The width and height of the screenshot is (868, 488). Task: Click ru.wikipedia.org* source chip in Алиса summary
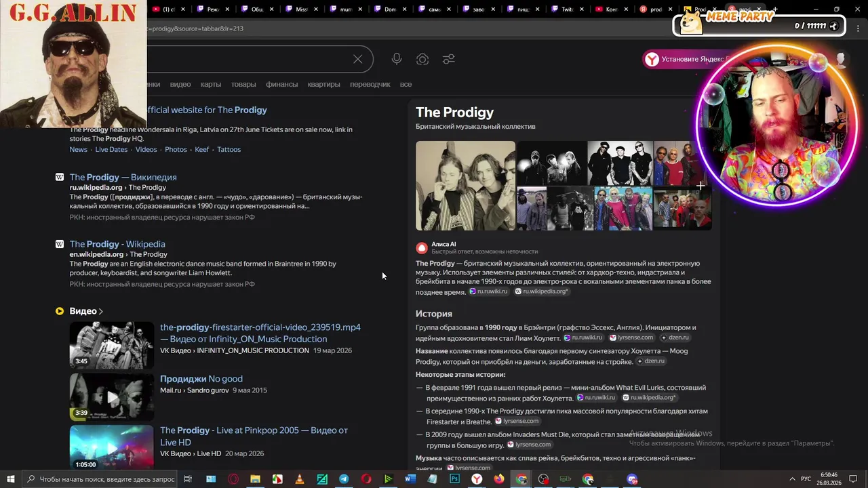coord(541,291)
